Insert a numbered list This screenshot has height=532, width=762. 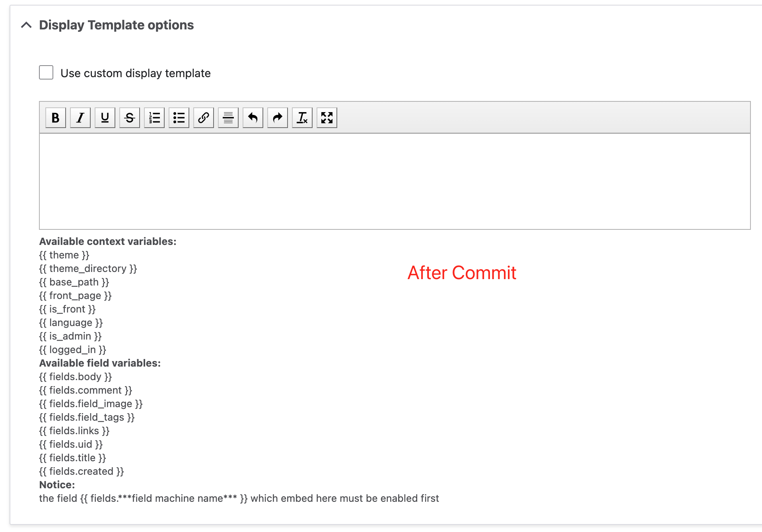tap(154, 118)
